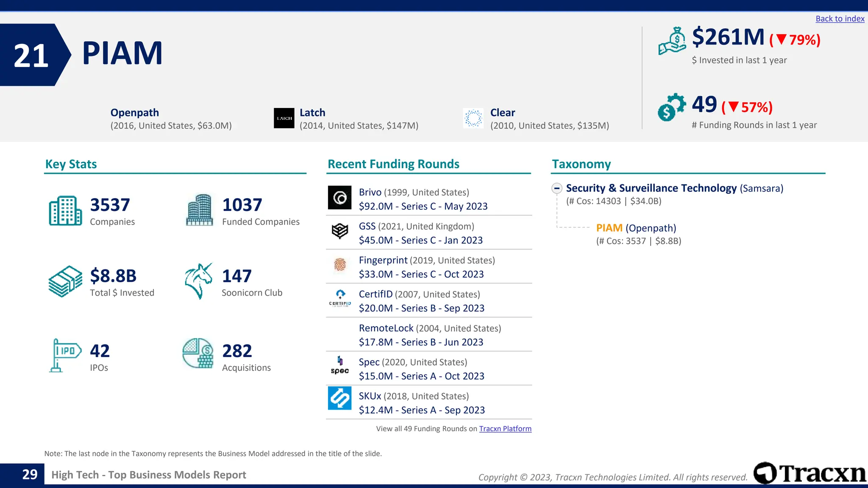
Task: Click the Spec company logo
Action: [339, 366]
